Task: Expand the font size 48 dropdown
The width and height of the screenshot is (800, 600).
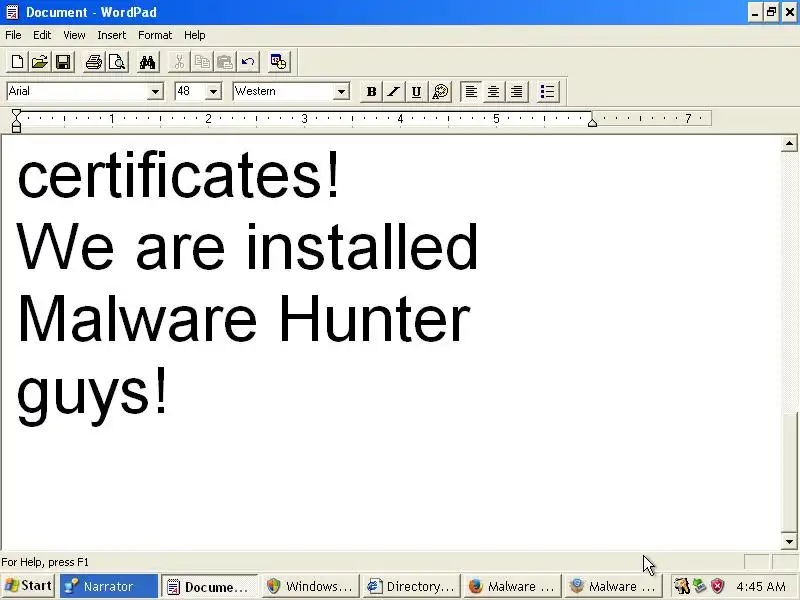Action: point(213,92)
